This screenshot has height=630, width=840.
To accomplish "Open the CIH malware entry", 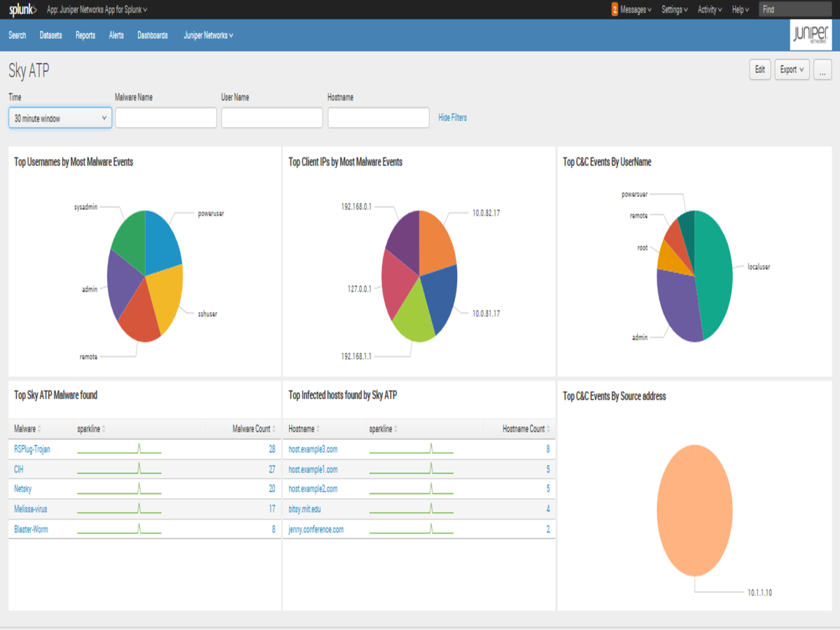I will coord(19,469).
